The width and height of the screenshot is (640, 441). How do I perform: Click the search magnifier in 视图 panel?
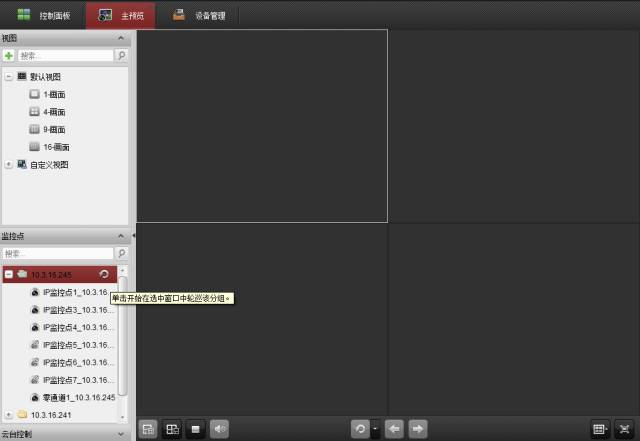tap(122, 56)
